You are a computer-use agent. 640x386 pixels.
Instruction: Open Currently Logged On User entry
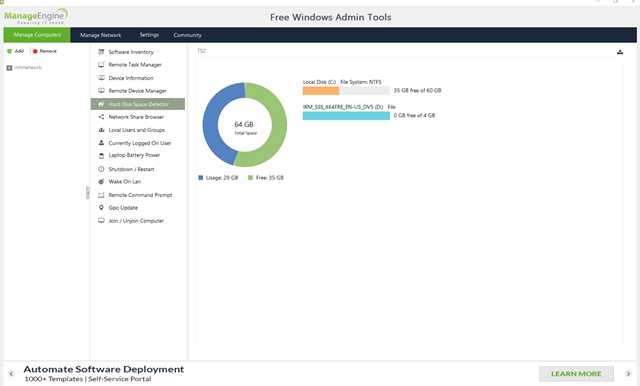point(140,143)
